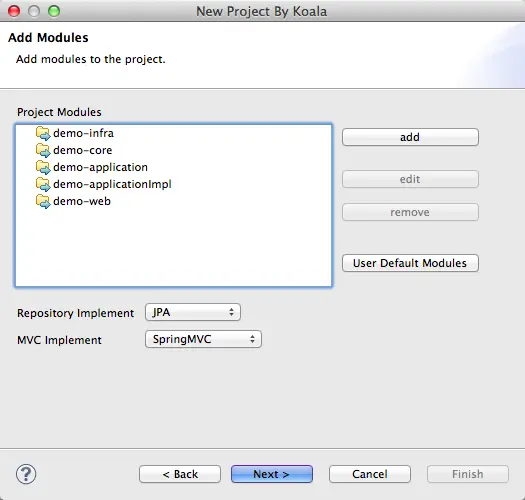Go to the previous step with Back
525x500 pixels.
(180, 474)
